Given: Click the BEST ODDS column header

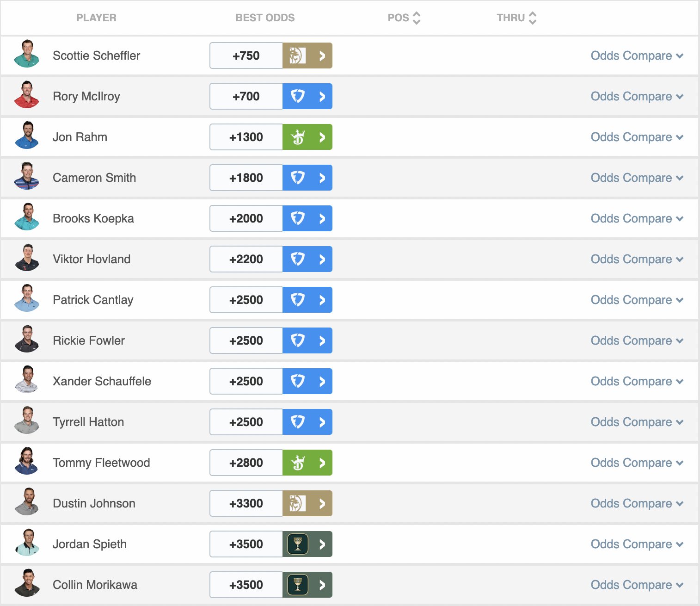Looking at the screenshot, I should (264, 18).
